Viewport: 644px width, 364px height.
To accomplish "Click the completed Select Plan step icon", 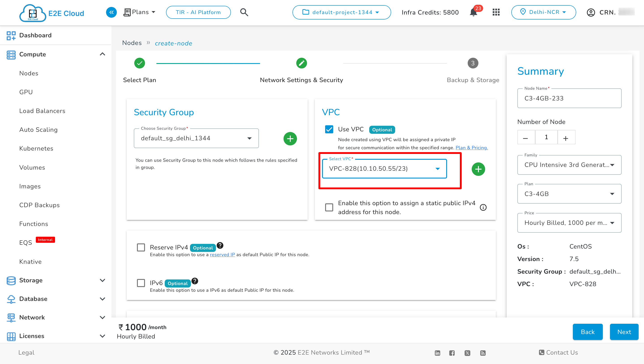I will point(139,63).
